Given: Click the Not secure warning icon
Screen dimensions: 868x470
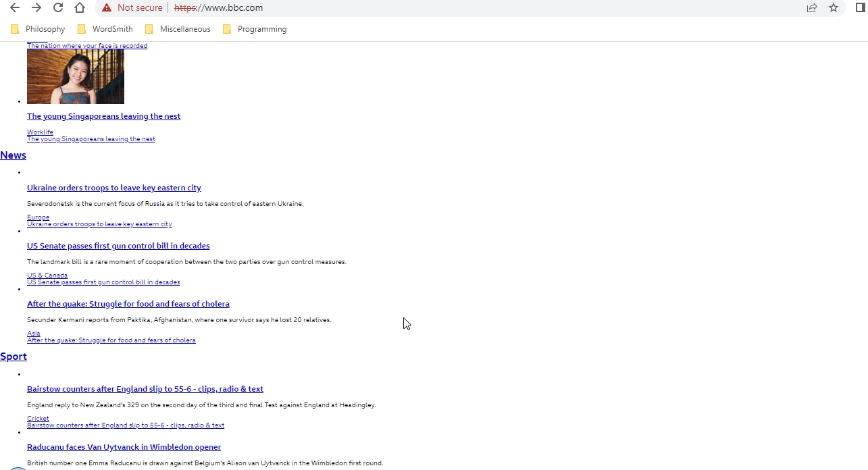Looking at the screenshot, I should 107,8.
